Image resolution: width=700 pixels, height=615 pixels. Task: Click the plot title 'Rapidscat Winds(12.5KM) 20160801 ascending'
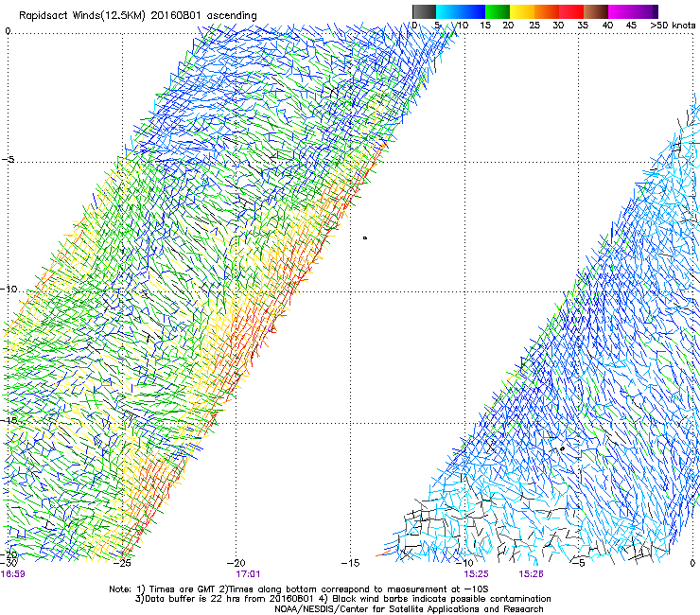click(x=138, y=15)
